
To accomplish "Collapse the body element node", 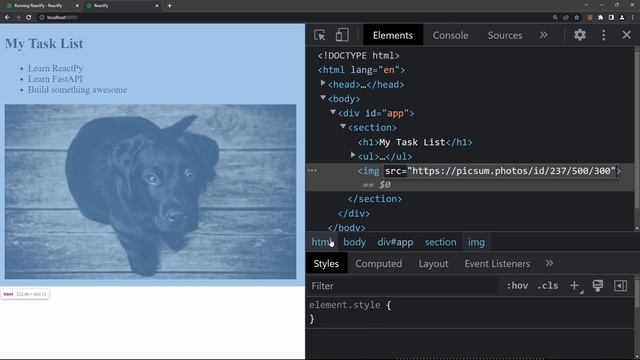I will pos(323,98).
